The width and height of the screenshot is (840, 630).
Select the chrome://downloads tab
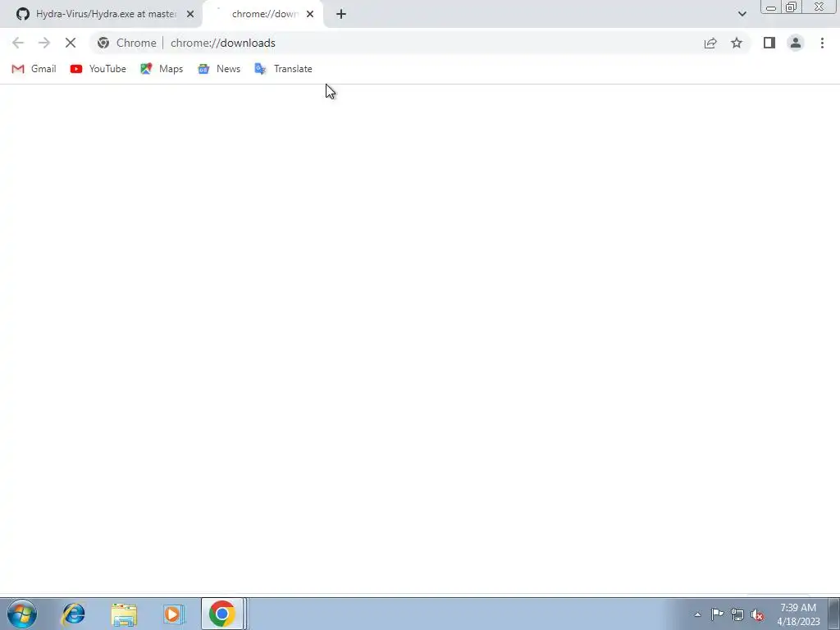(263, 14)
